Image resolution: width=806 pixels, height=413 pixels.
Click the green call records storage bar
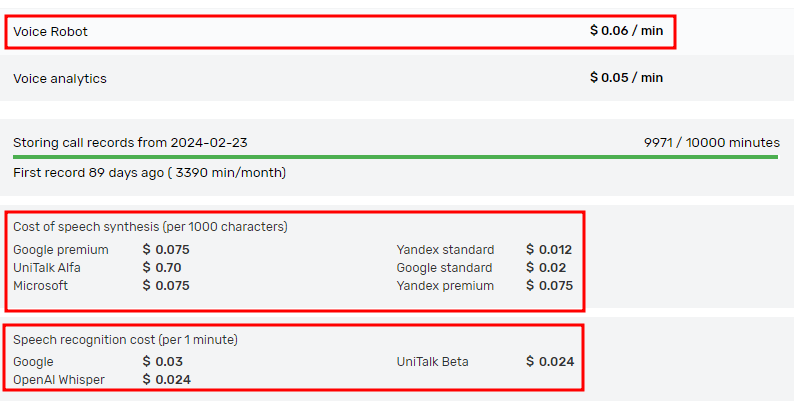point(396,157)
